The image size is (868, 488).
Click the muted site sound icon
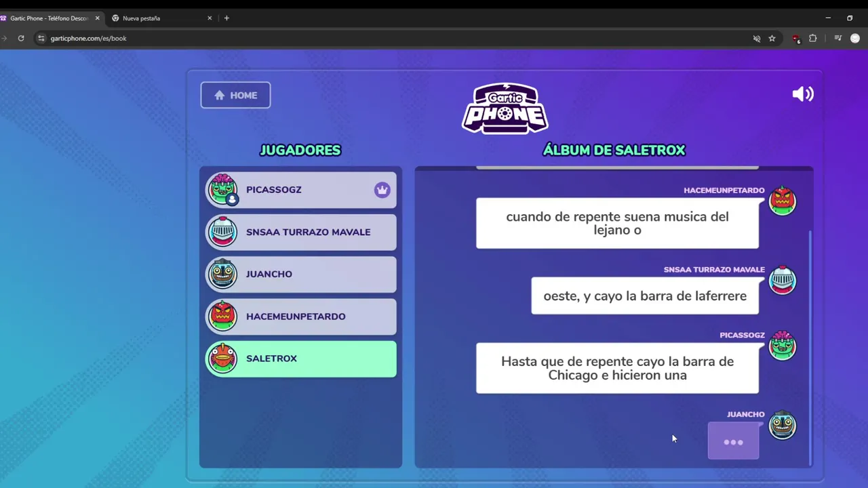pos(757,39)
